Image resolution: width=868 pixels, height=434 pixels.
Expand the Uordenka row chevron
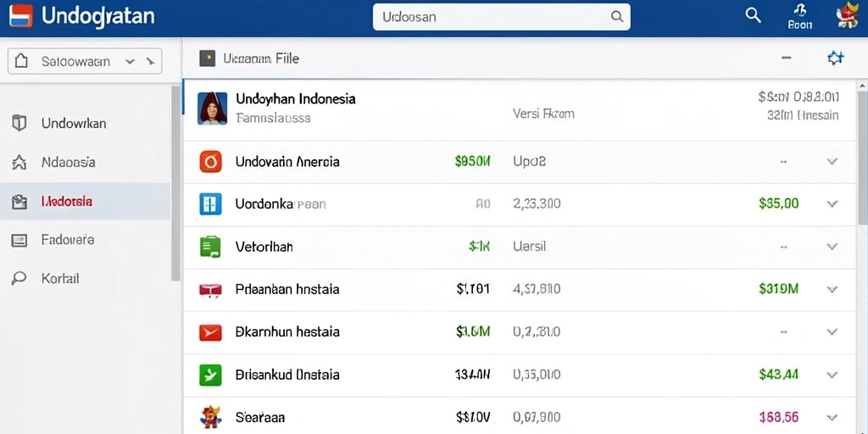[x=832, y=203]
